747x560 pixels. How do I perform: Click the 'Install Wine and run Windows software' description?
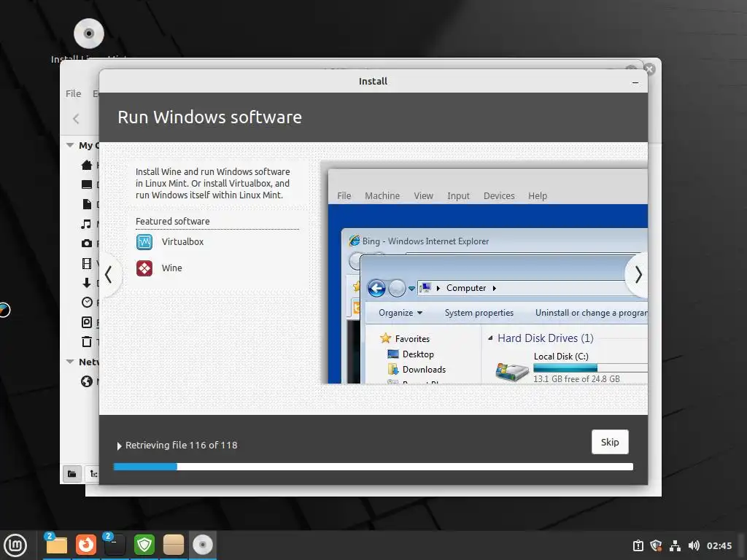[x=212, y=183]
